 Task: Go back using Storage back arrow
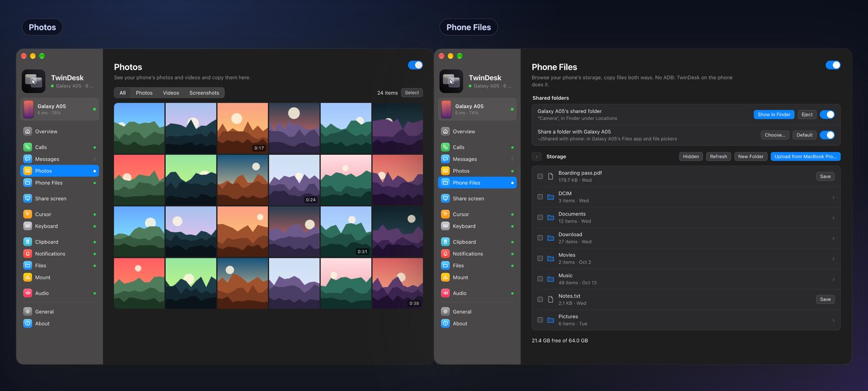pos(537,156)
